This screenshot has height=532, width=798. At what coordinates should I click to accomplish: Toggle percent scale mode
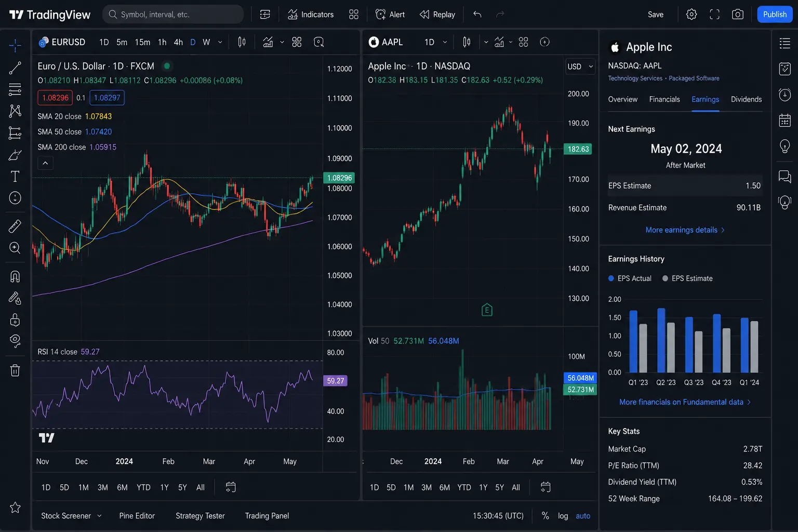pyautogui.click(x=545, y=516)
